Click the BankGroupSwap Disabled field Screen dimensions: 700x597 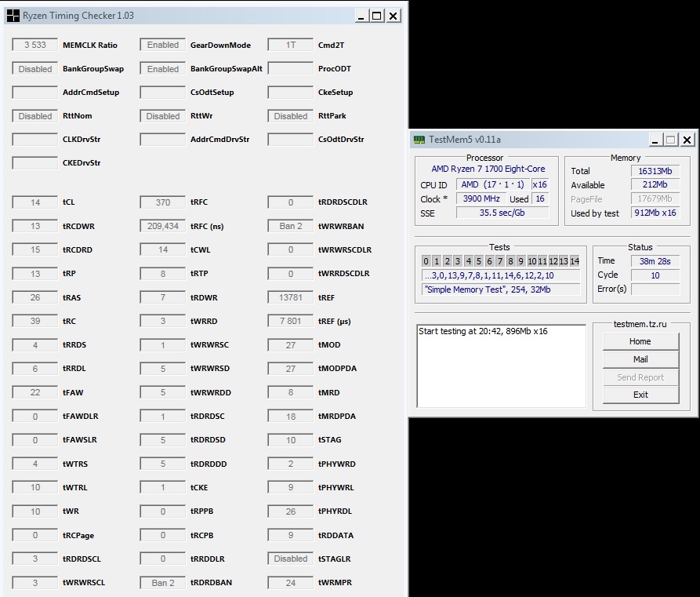click(x=34, y=69)
